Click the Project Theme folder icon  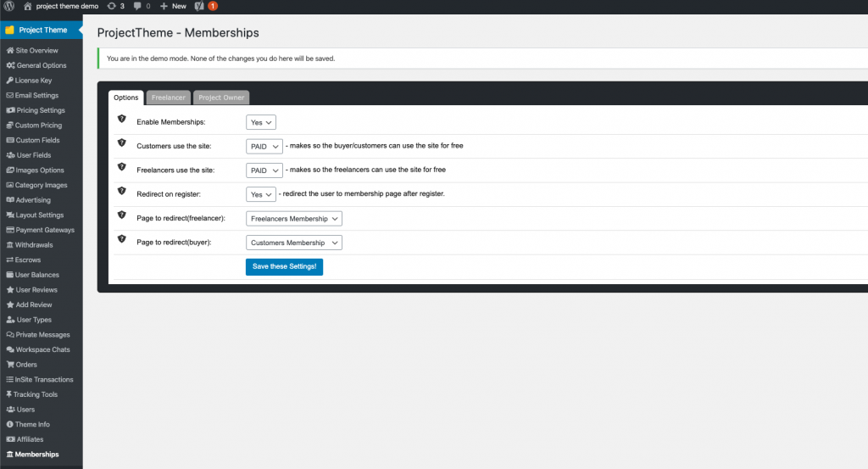(10, 30)
